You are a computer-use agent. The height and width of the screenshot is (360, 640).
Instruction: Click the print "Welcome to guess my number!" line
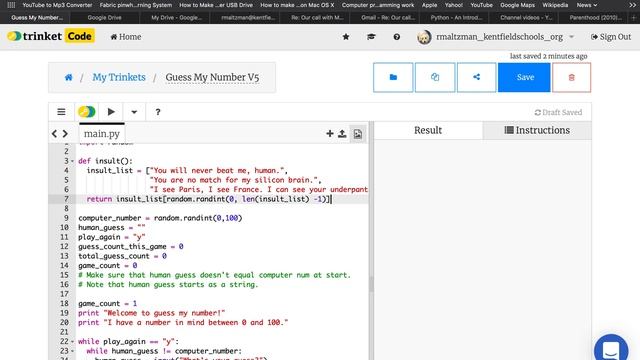[x=151, y=313]
